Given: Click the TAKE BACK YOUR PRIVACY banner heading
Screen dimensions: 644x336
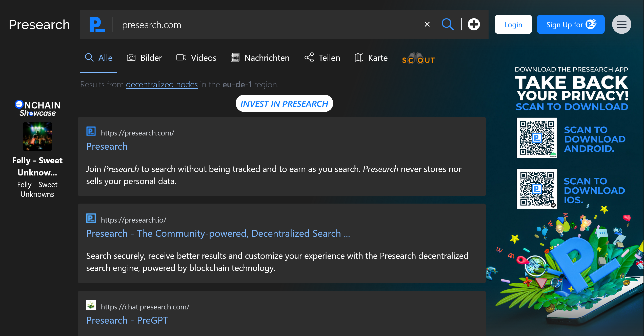Looking at the screenshot, I should pos(571,89).
